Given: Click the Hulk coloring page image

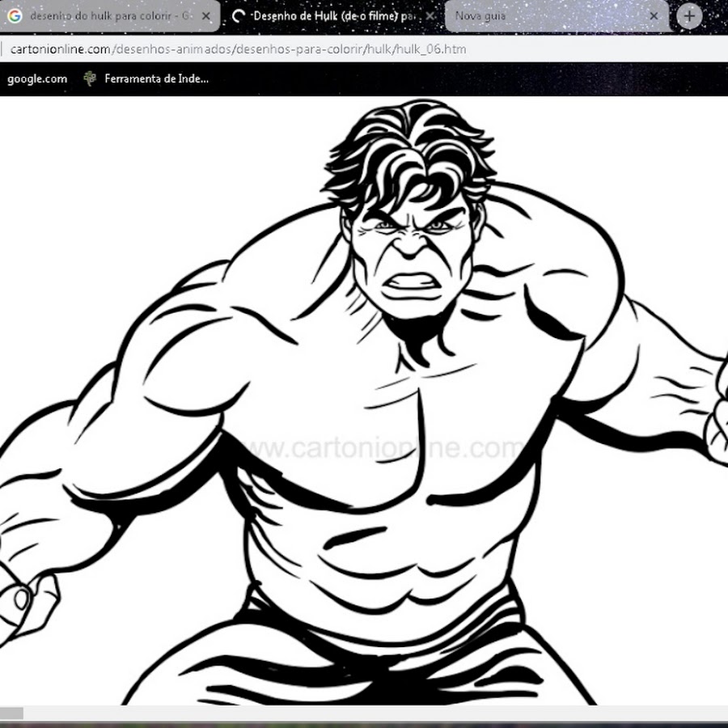Looking at the screenshot, I should [x=364, y=401].
